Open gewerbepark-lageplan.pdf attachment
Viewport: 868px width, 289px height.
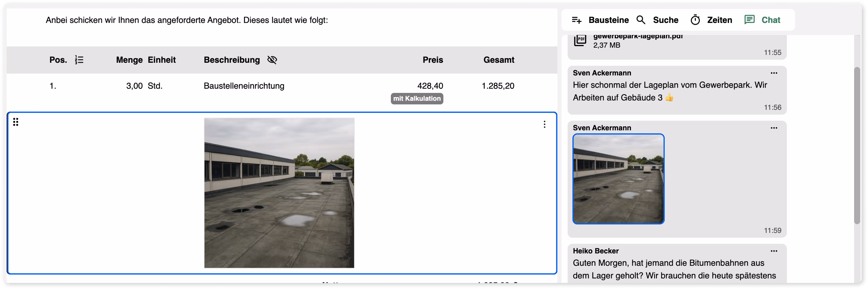[638, 37]
